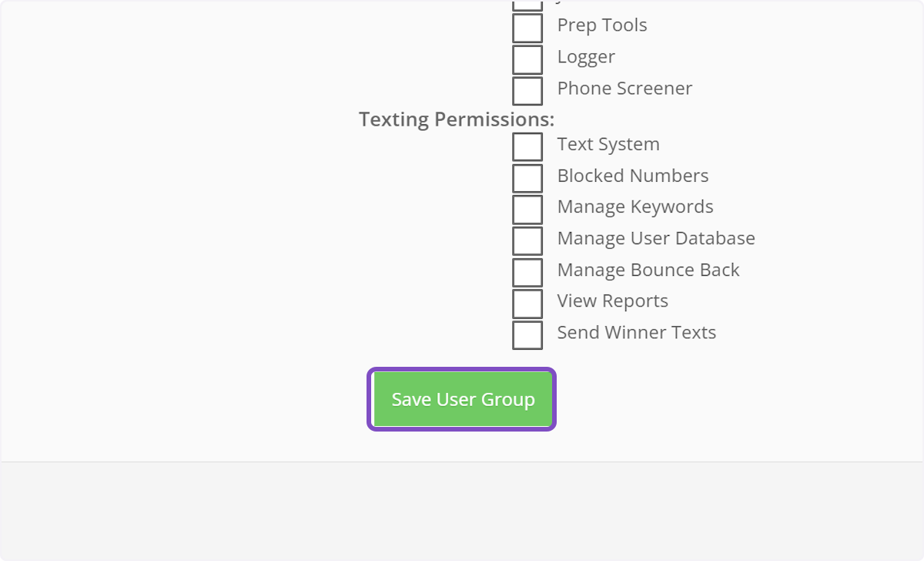Click the "Manage User Database" label text

click(655, 239)
